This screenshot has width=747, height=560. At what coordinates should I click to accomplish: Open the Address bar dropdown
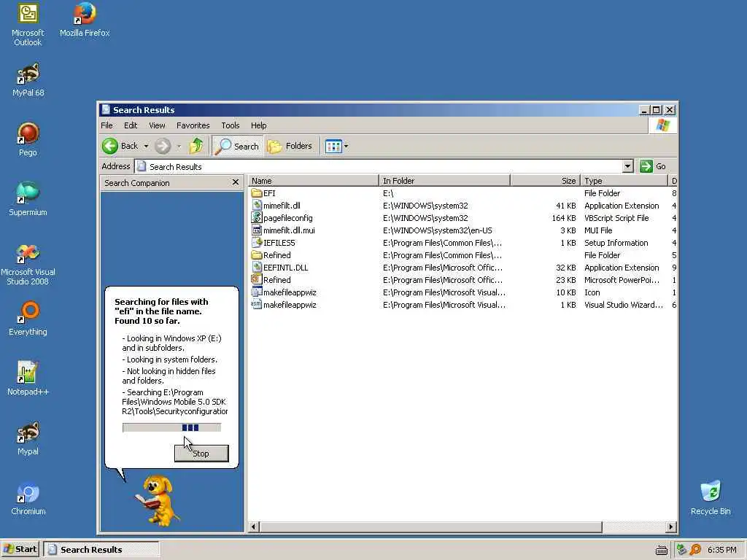[628, 166]
